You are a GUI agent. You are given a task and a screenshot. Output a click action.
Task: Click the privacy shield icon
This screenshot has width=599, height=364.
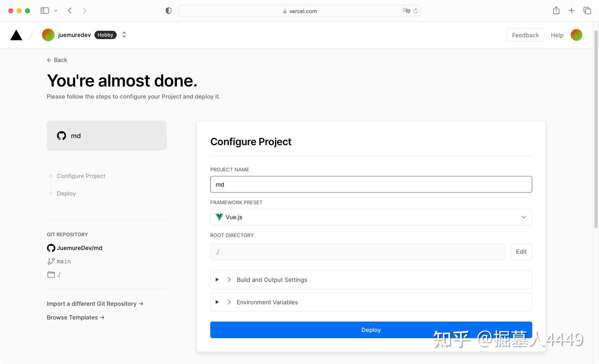168,11
